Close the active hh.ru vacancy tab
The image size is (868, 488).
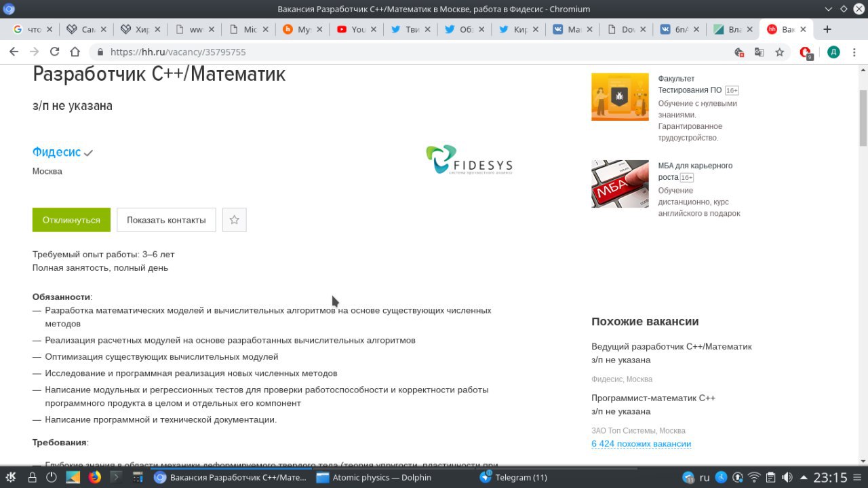point(803,29)
